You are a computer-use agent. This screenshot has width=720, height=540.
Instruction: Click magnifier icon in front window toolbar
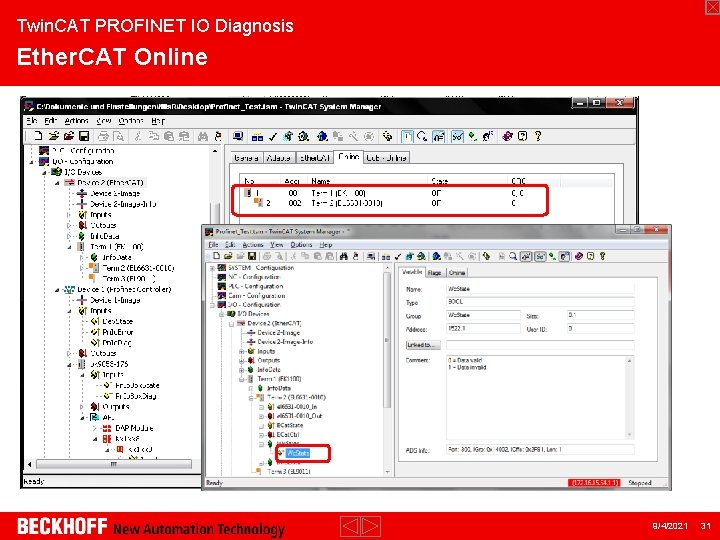click(x=513, y=256)
